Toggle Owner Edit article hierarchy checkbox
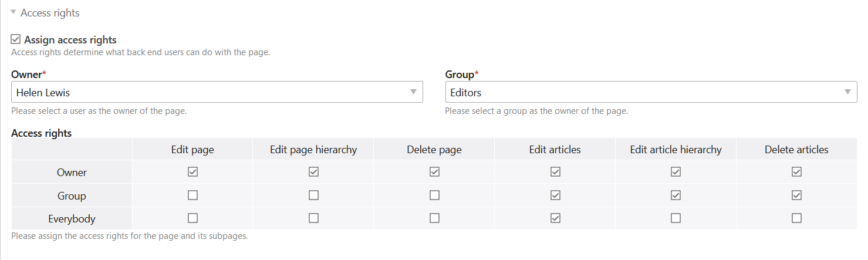Screen dimensions: 868x260 pos(676,172)
